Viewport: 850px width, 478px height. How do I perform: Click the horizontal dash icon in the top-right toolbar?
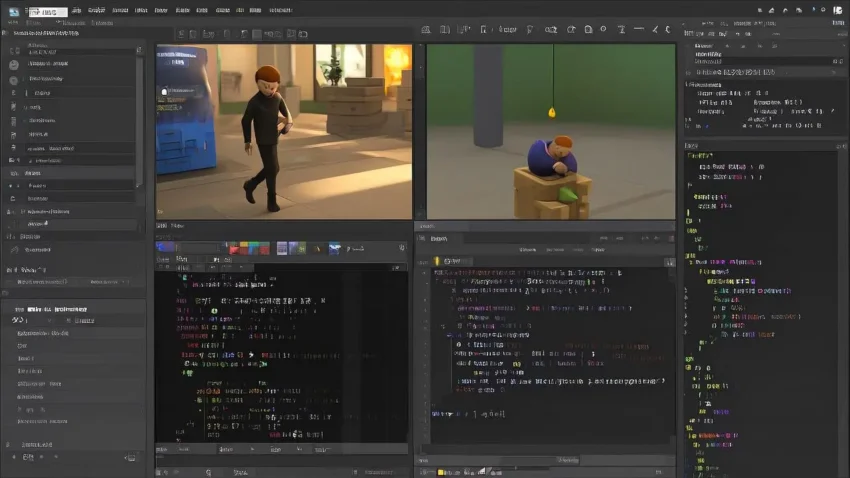pyautogui.click(x=639, y=29)
